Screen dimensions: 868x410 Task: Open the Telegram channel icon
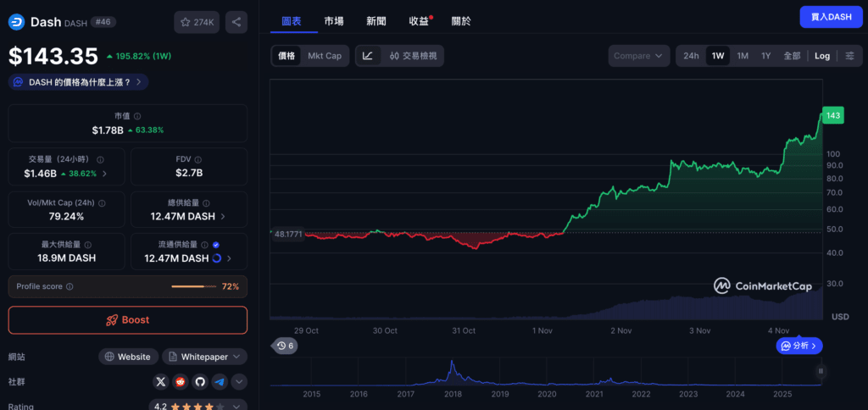[x=220, y=382]
